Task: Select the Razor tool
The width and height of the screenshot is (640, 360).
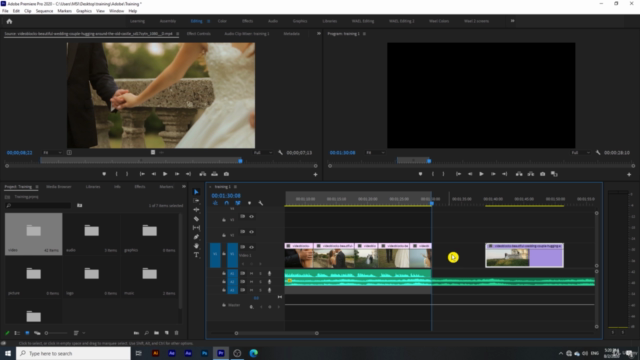Action: 196,219
